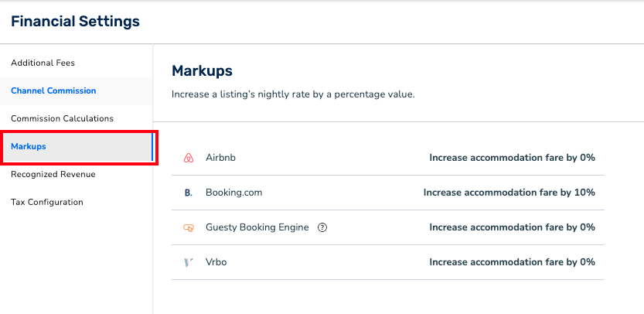Image resolution: width=644 pixels, height=314 pixels.
Task: Click the Vrbo logo icon
Action: tap(188, 262)
